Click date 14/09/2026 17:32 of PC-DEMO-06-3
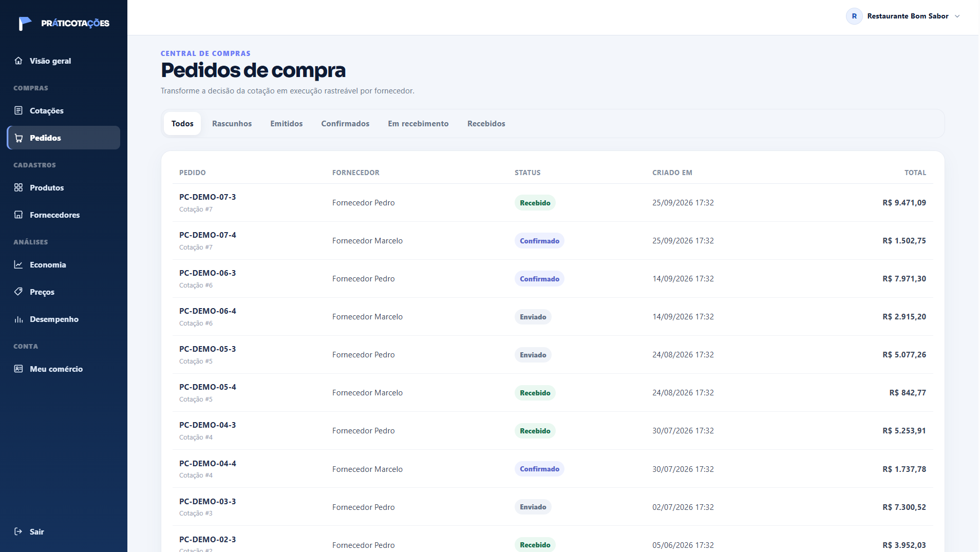 683,279
